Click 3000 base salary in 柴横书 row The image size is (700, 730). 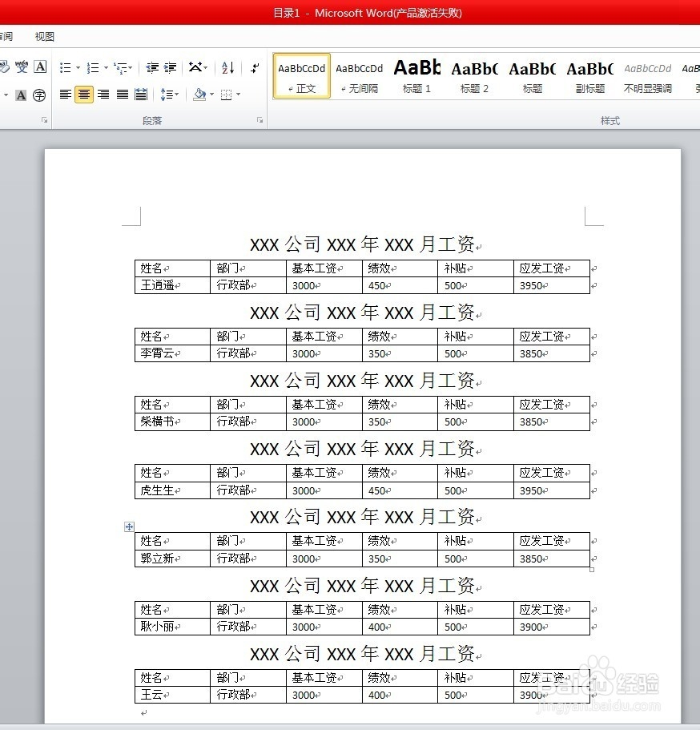324,421
